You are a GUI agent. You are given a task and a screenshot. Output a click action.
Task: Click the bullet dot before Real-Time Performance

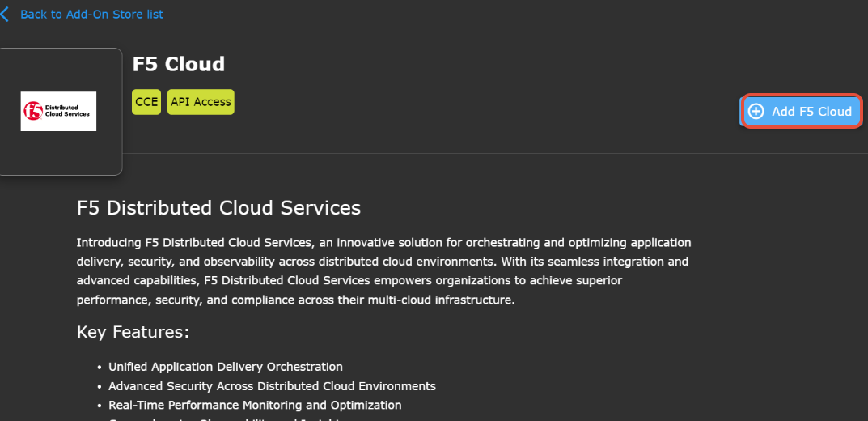tap(100, 406)
